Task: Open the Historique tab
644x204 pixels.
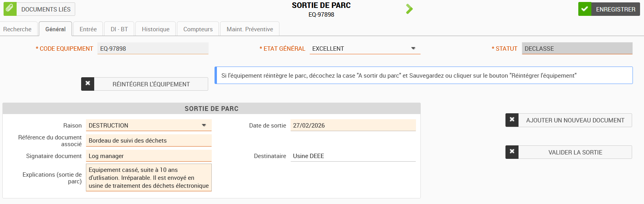Action: tap(156, 29)
